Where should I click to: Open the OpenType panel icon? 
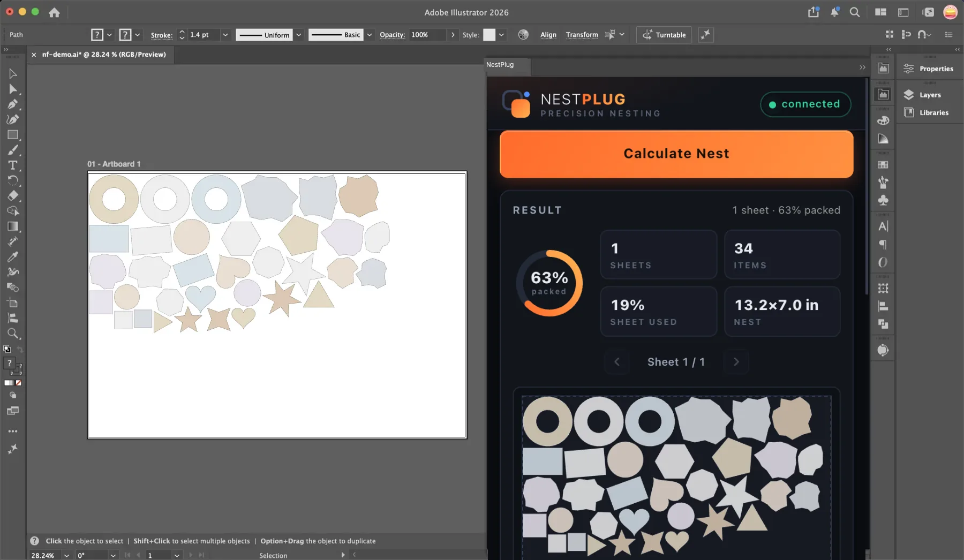[883, 262]
